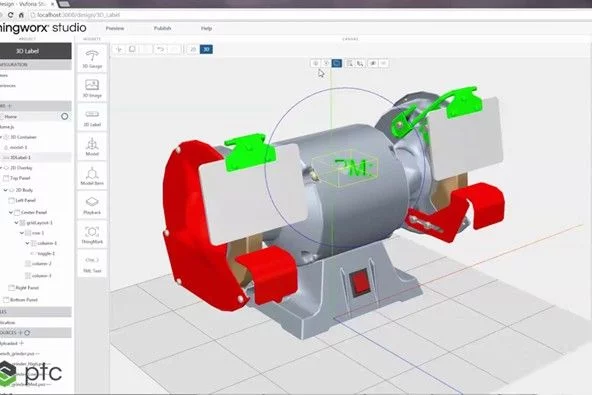Select the 3D Image widget
The width and height of the screenshot is (592, 395).
[x=92, y=88]
